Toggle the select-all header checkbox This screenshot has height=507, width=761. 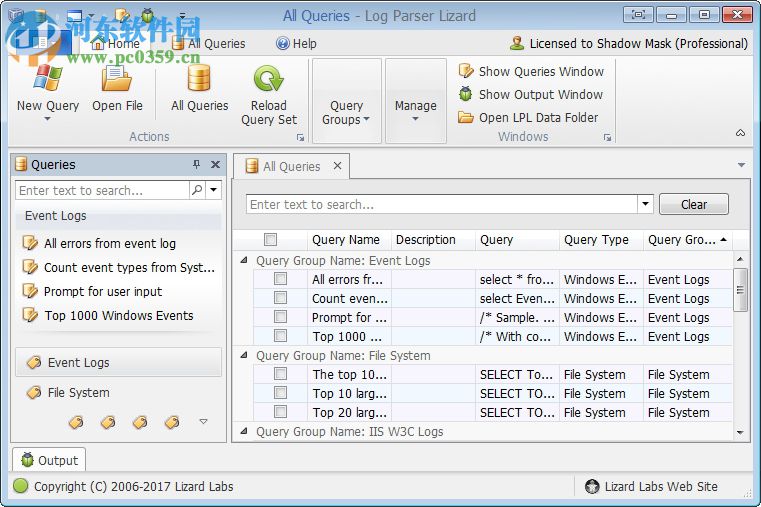coord(270,239)
